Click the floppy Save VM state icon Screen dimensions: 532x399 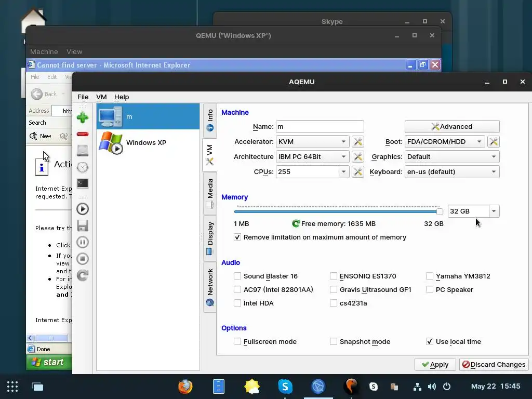[x=83, y=225]
